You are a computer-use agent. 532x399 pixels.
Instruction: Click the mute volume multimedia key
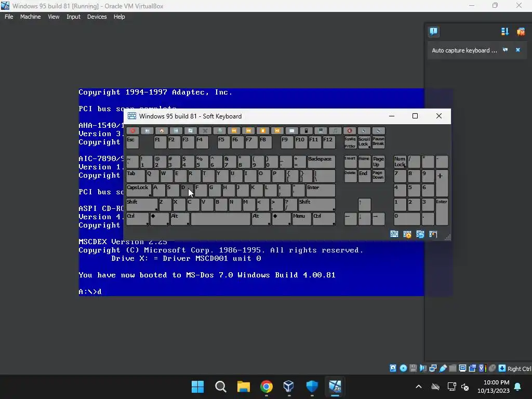click(x=350, y=130)
